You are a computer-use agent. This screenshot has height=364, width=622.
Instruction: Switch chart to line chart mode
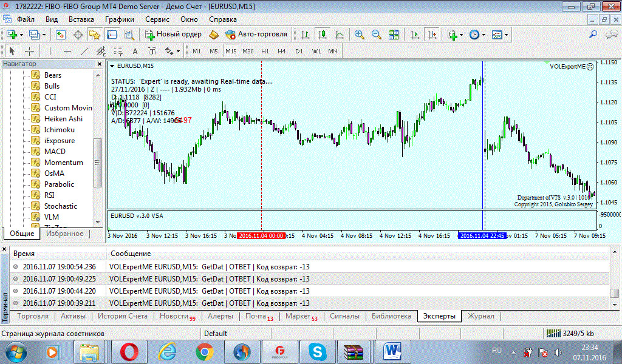[x=340, y=35]
